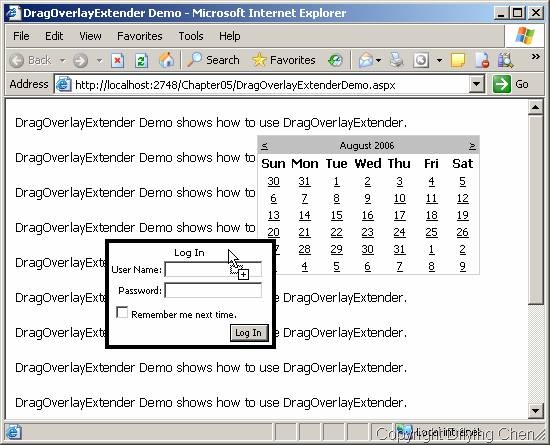This screenshot has height=445, width=550.
Task: Select August 23 in the calendar
Action: [x=367, y=232]
